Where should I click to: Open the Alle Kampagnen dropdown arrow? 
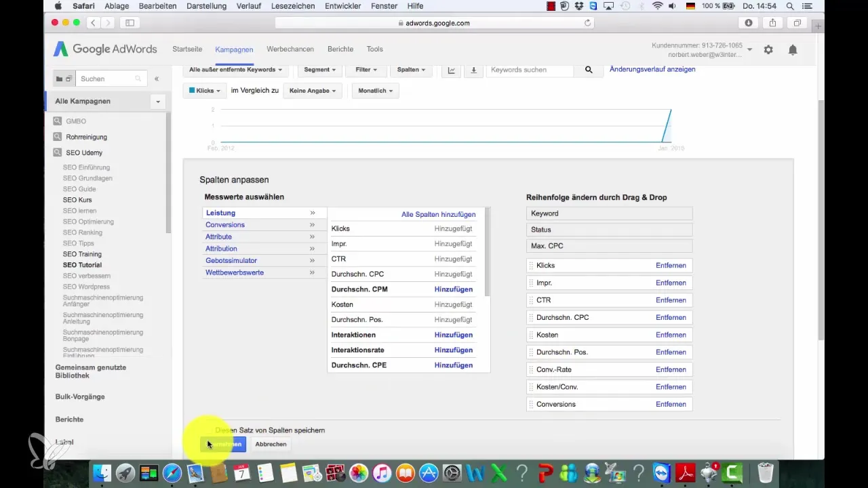pyautogui.click(x=158, y=102)
